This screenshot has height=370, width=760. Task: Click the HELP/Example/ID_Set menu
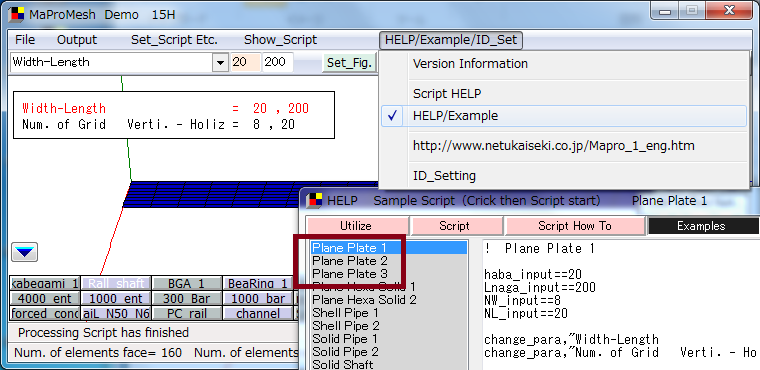pos(451,40)
